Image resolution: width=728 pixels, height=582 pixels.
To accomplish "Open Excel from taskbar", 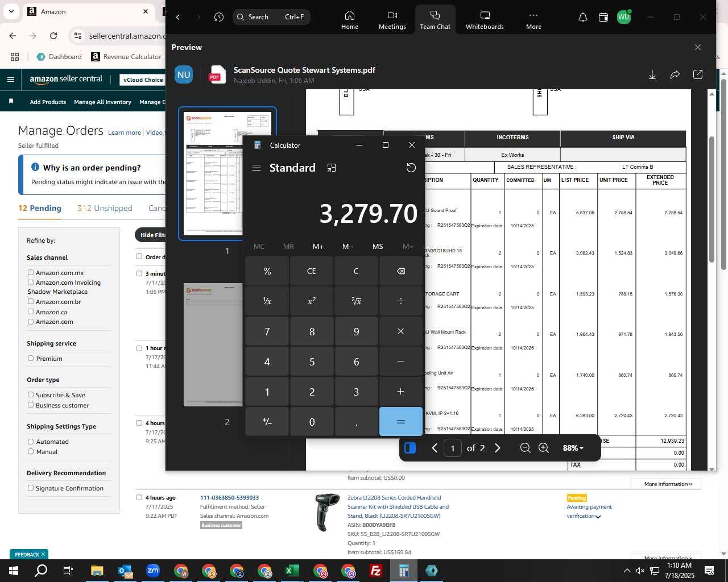I will tap(292, 571).
